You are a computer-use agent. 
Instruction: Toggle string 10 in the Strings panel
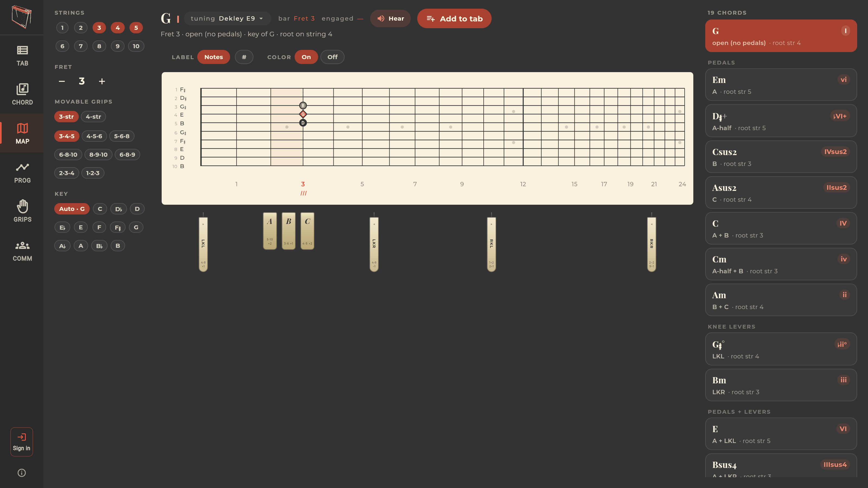coord(136,46)
